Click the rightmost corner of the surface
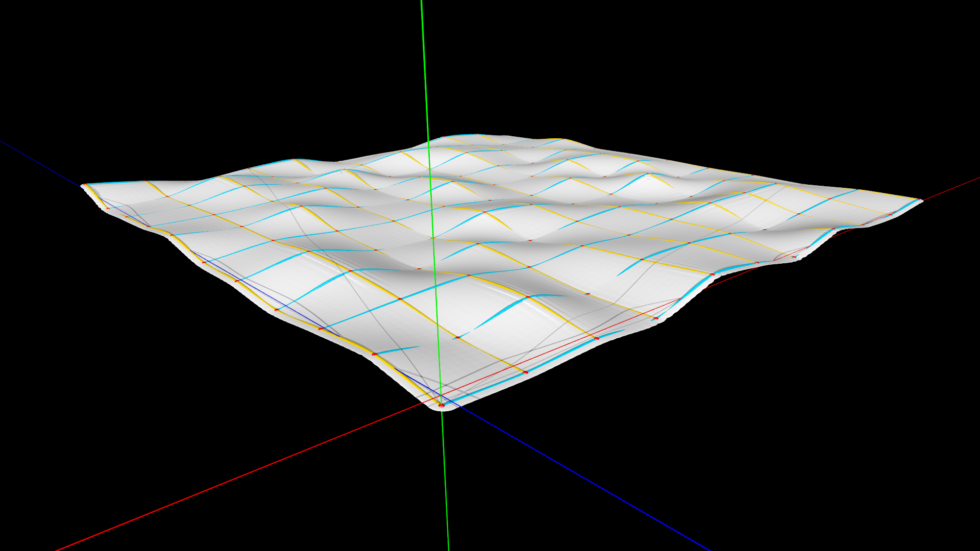 (x=921, y=201)
